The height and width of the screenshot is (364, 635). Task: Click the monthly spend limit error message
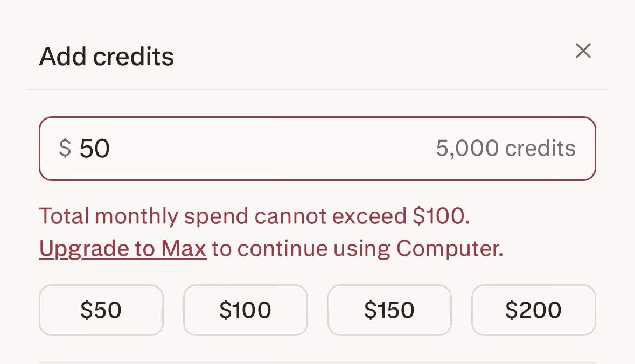pyautogui.click(x=255, y=216)
